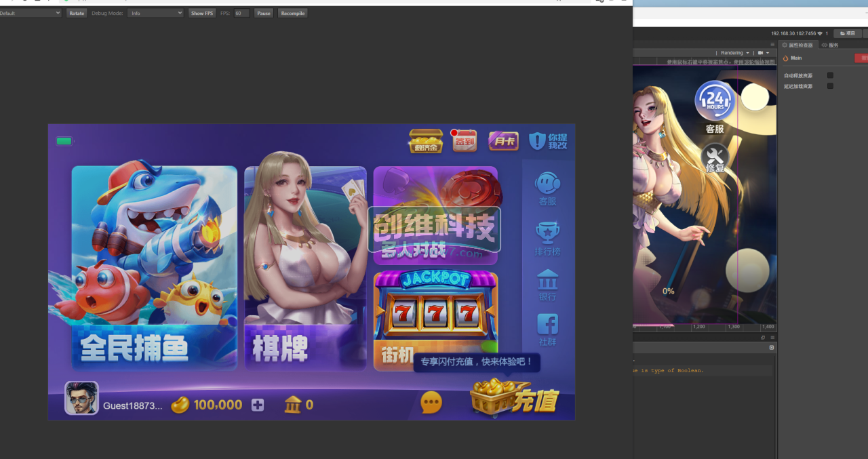Viewport: 868px width, 459px height.
Task: Click the Main scene flame icon
Action: tap(786, 58)
